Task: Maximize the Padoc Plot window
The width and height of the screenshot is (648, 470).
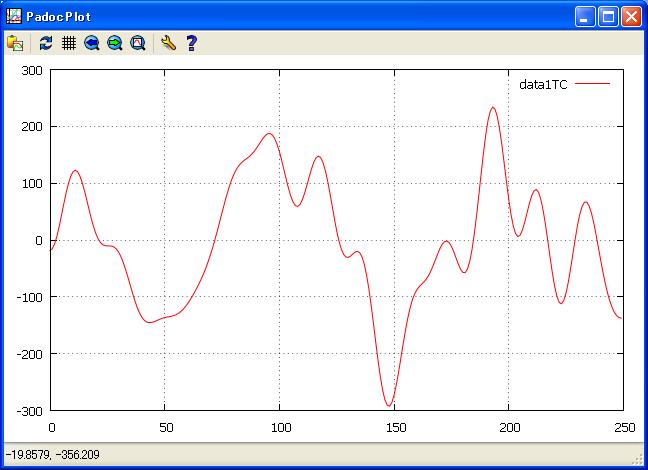Action: (x=608, y=16)
